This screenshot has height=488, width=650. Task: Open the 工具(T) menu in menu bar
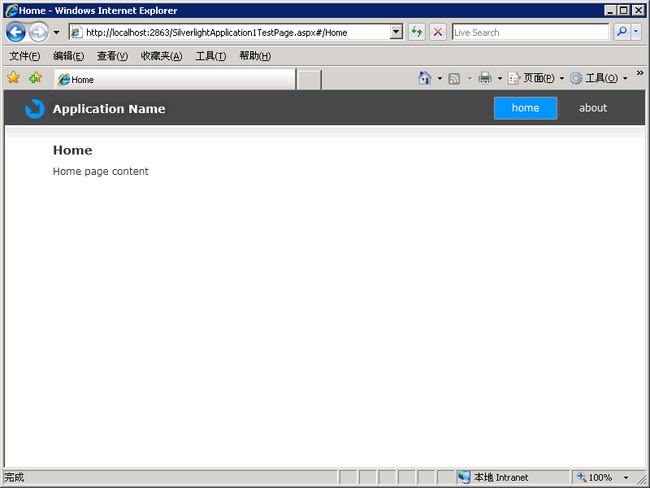click(211, 56)
